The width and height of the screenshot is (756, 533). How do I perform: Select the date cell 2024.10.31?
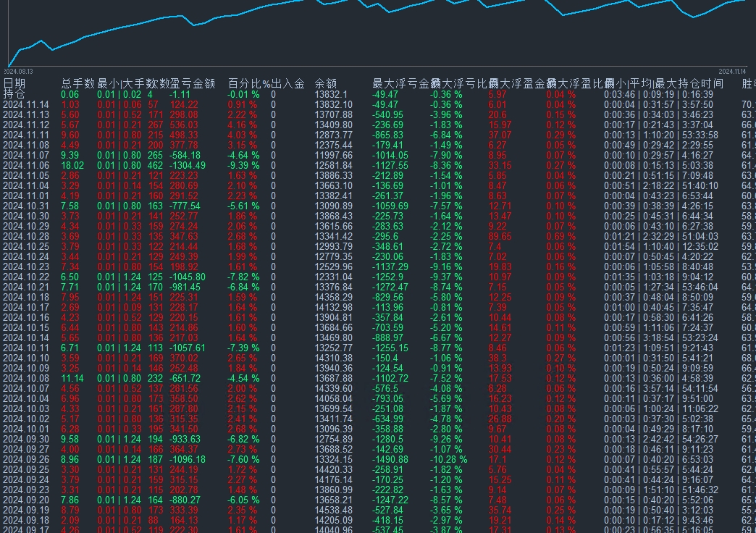click(26, 206)
